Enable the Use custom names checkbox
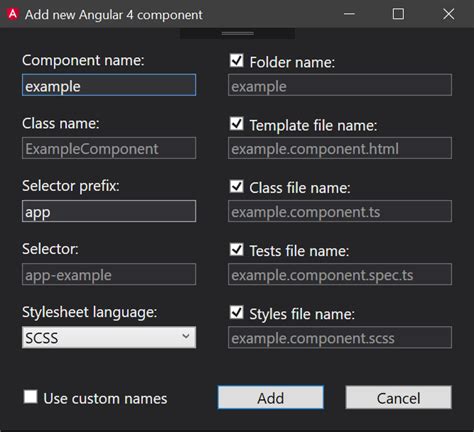474x432 pixels. tap(30, 397)
